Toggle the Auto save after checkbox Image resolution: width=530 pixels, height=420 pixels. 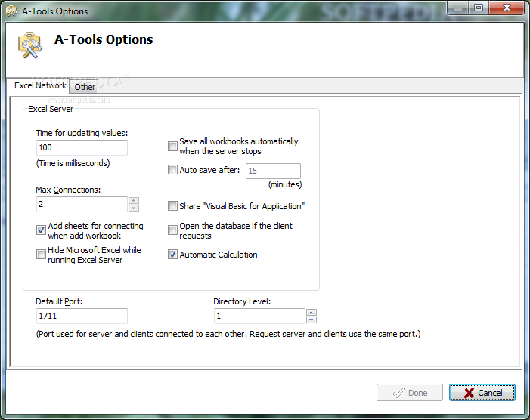172,169
